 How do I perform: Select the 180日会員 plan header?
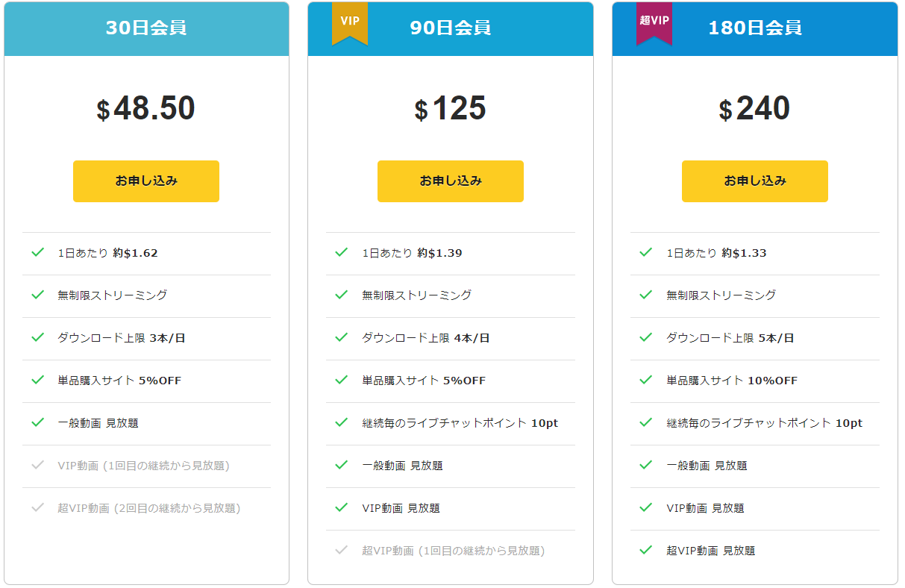tap(755, 28)
